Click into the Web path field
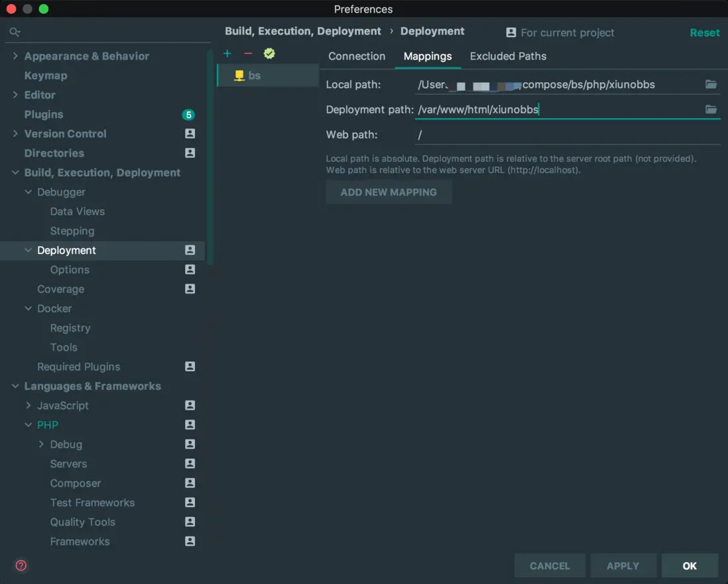728x584 pixels. [x=567, y=135]
